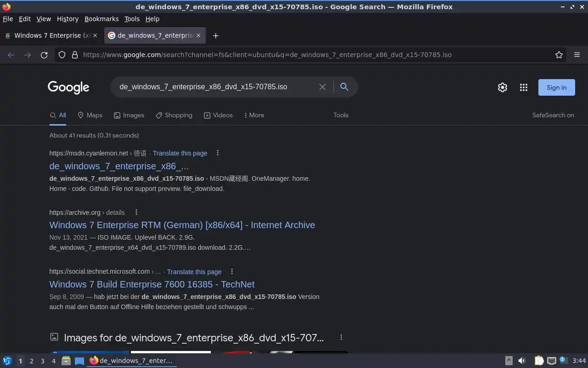Open the Google apps grid
Screen dimensions: 588x368
tap(524, 87)
